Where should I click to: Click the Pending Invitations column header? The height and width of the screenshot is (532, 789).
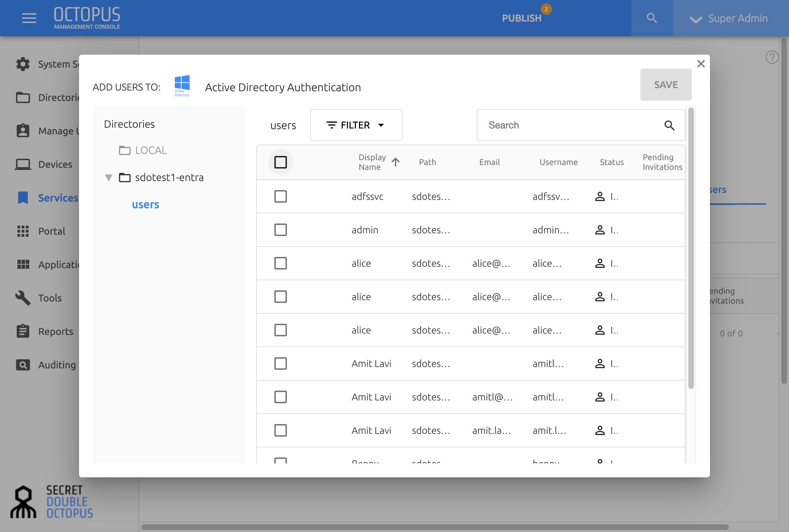662,162
